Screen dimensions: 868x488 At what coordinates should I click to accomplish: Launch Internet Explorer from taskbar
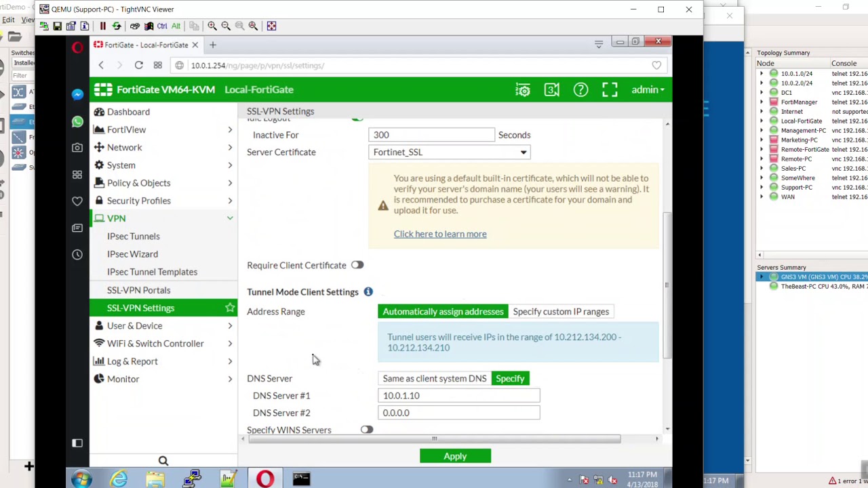(119, 479)
